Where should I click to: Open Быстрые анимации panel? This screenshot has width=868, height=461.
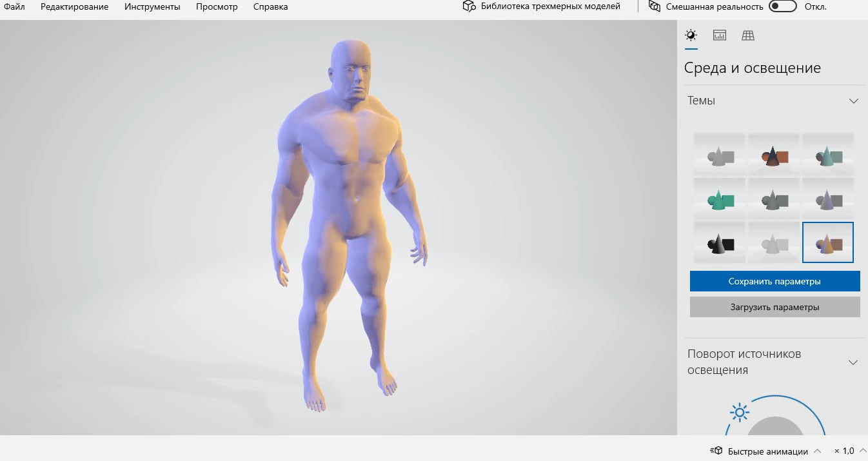point(767,451)
